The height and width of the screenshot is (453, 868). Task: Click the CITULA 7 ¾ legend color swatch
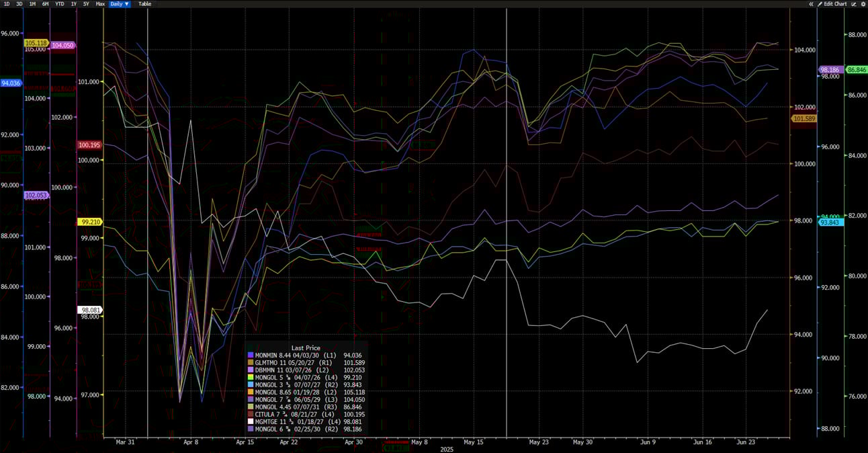pyautogui.click(x=251, y=414)
